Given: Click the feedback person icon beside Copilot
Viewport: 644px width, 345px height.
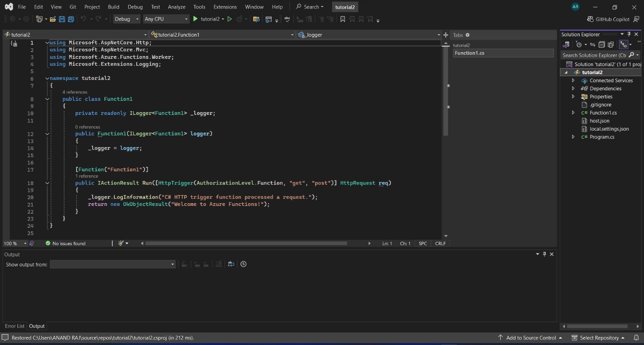Looking at the screenshot, I should [x=636, y=19].
